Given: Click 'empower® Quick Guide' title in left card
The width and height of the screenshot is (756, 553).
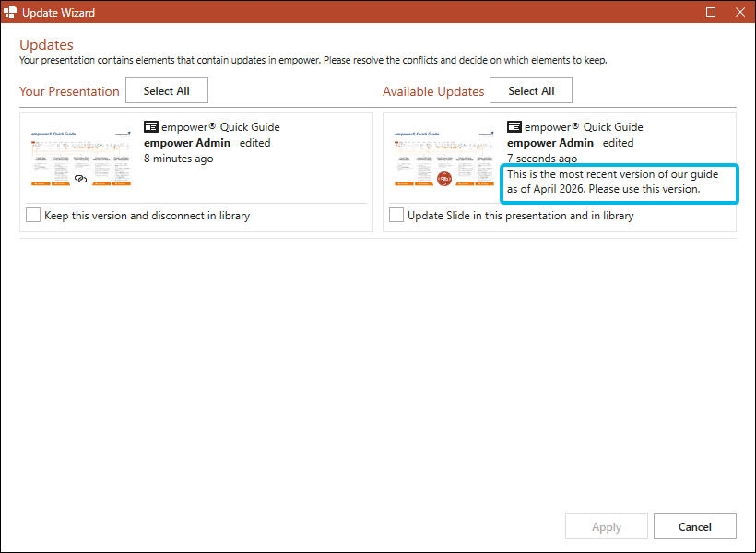Looking at the screenshot, I should (221, 127).
